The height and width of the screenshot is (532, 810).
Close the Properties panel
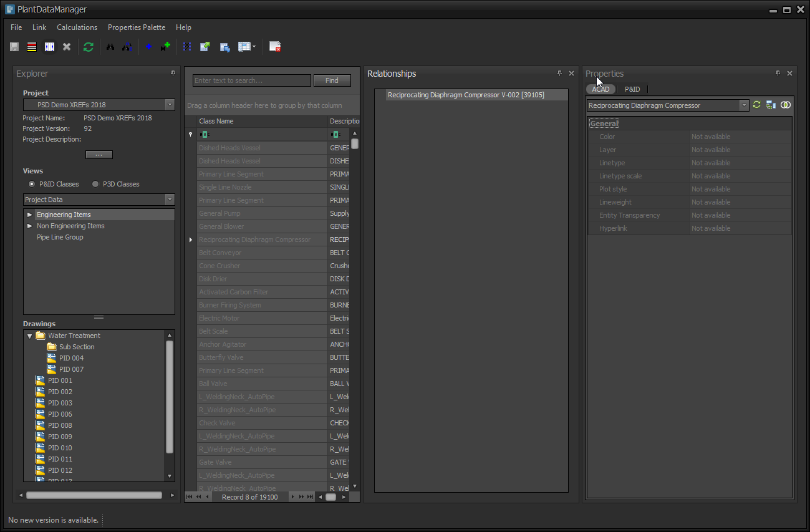(x=789, y=73)
